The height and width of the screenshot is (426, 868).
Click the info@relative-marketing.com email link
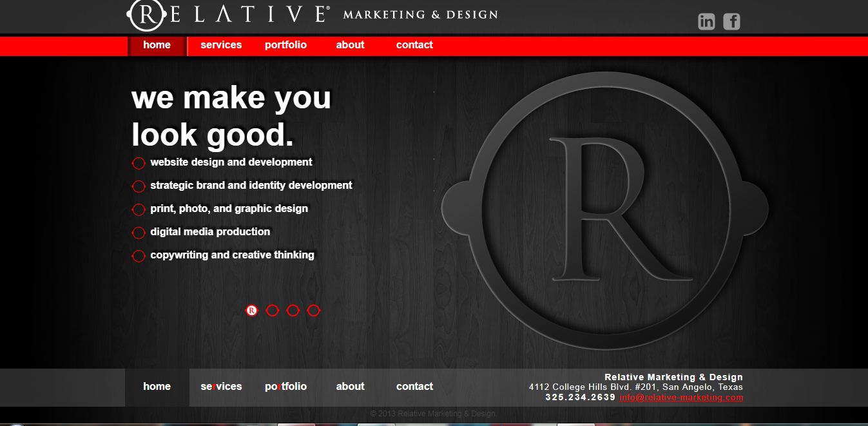pos(680,398)
